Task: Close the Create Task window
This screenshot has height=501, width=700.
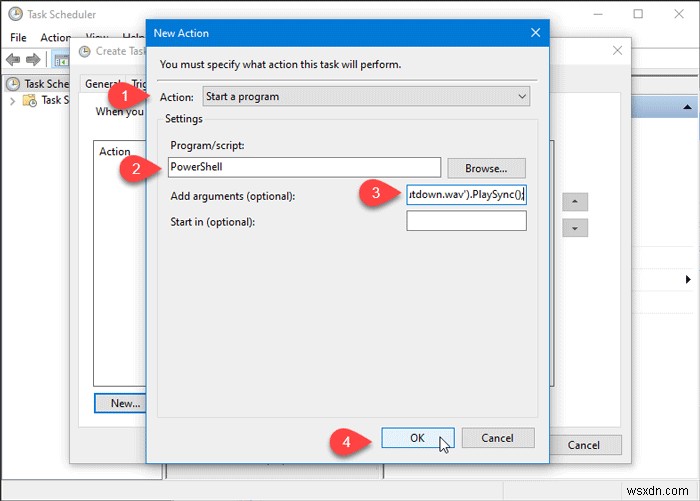Action: [x=617, y=50]
